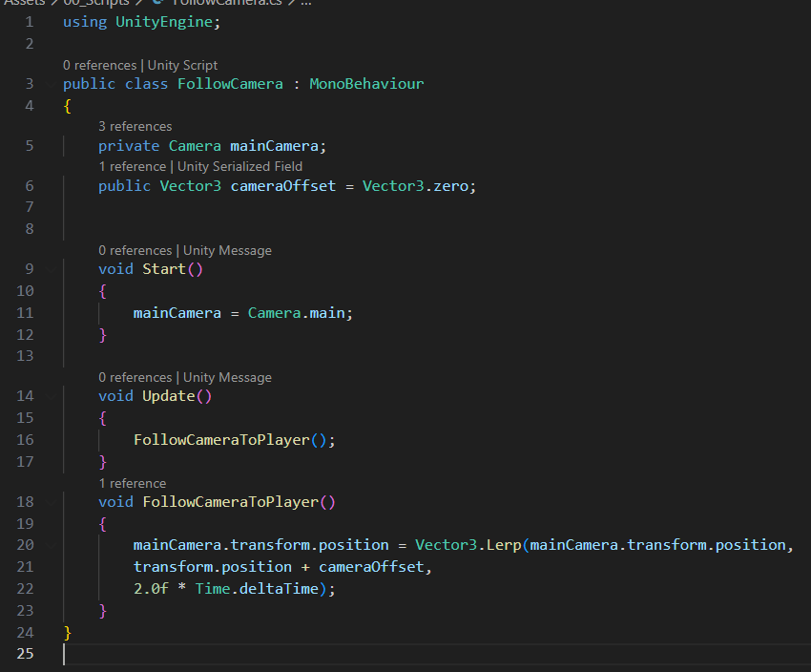Click line number 16 in gutter
Viewport: 811px width, 672px height.
(25, 440)
